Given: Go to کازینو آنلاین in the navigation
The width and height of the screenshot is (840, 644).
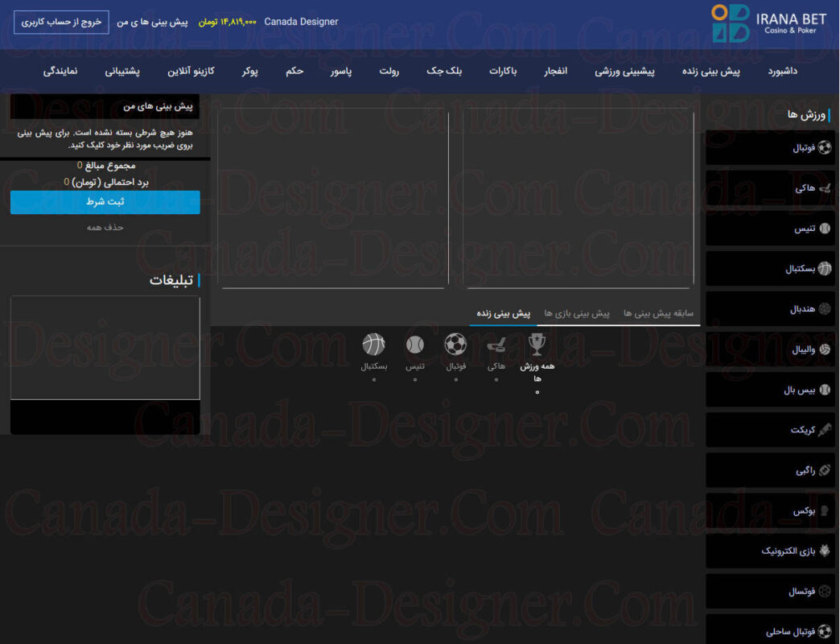Looking at the screenshot, I should [191, 71].
